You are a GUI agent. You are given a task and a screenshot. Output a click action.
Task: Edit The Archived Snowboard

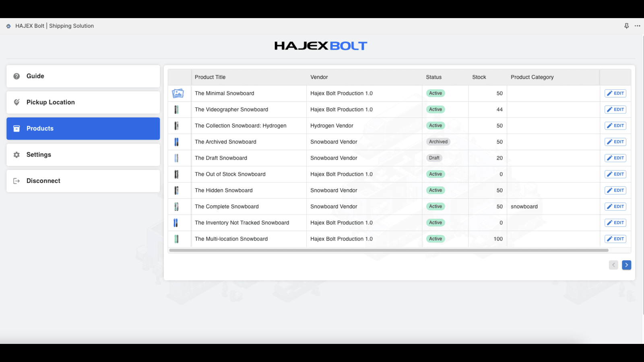[615, 142]
